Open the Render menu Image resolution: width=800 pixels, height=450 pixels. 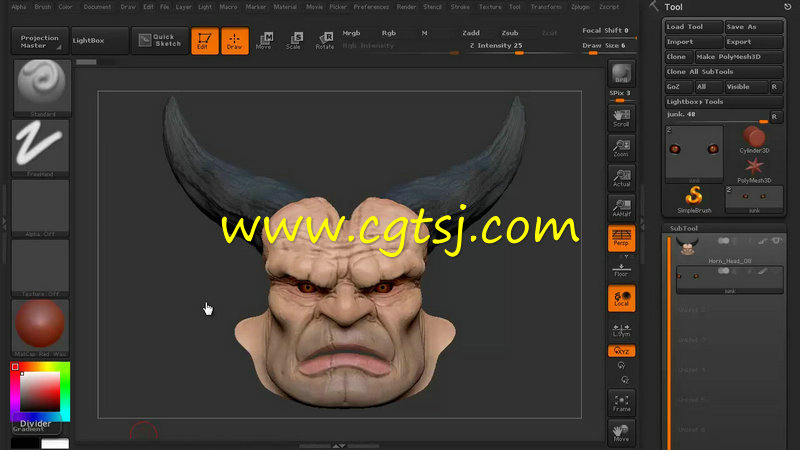[x=407, y=7]
